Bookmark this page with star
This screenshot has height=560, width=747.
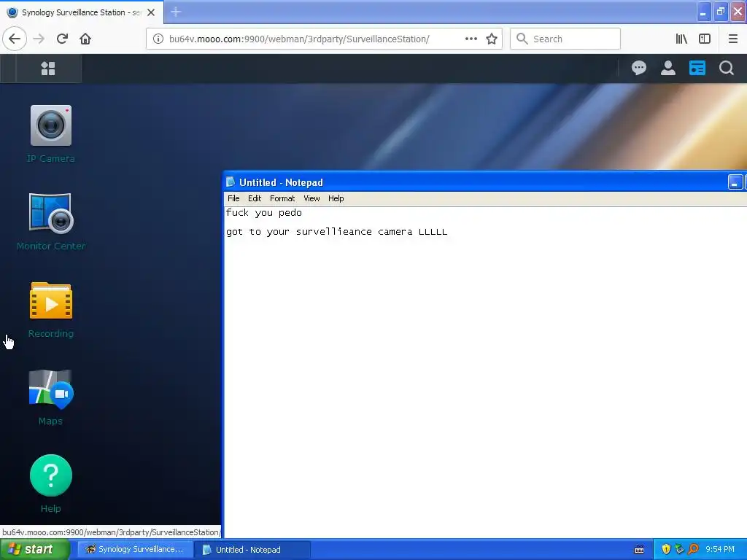[x=492, y=39]
